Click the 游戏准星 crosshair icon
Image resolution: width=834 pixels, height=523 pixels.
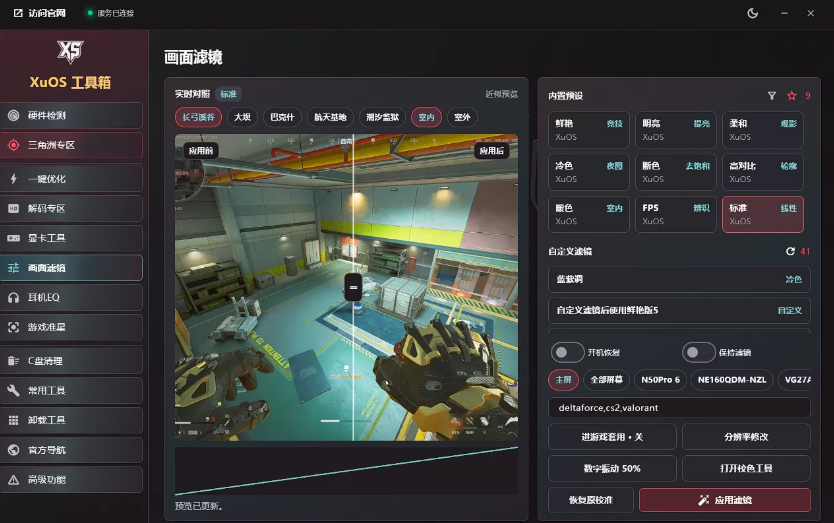pos(14,327)
